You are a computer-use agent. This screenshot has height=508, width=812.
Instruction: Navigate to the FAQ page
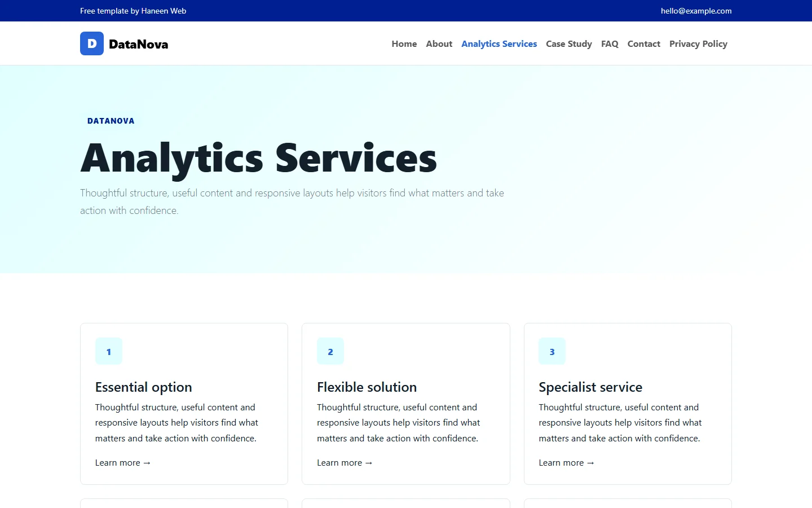coord(610,44)
